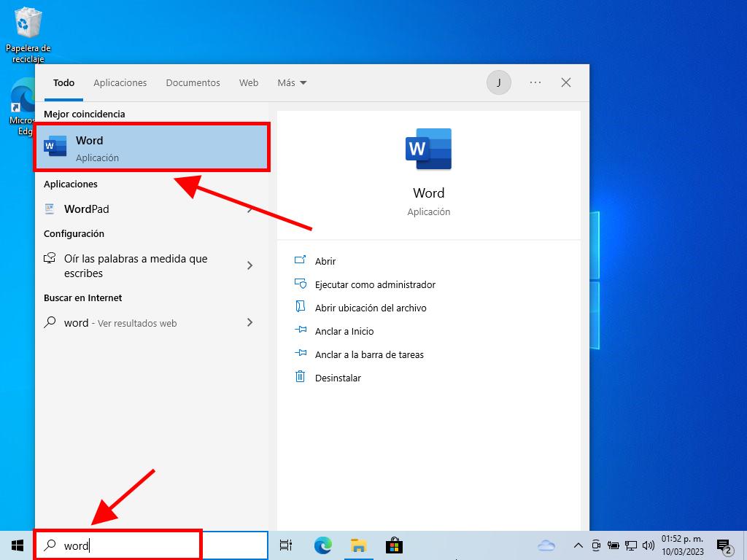Expand the web search result arrow
The image size is (747, 560).
pyautogui.click(x=250, y=322)
